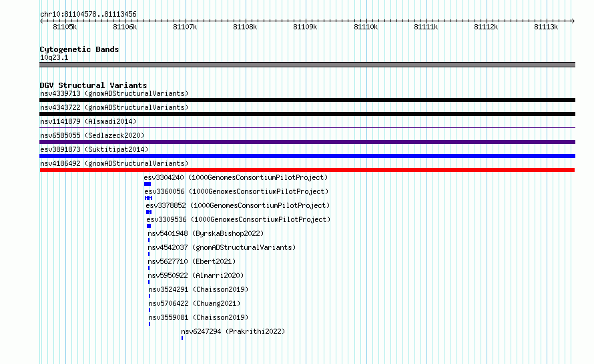Click the 81105k ruler label
Image resolution: width=594 pixels, height=364 pixels.
65,27
